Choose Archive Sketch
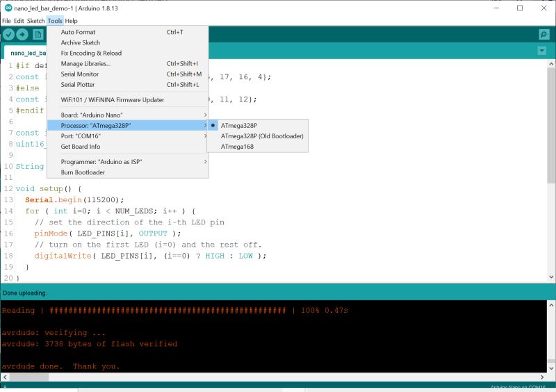Screen dimensions: 556x392 (x=128, y=42)
